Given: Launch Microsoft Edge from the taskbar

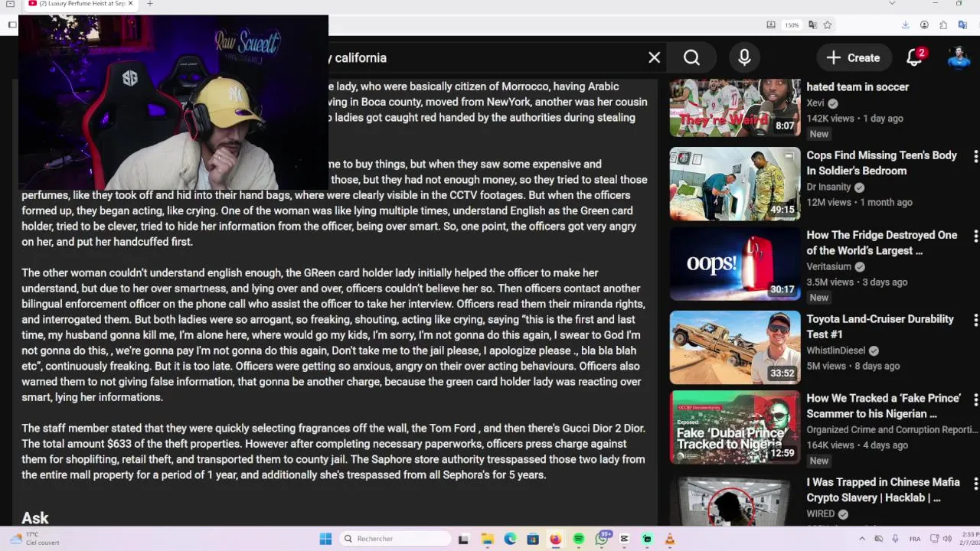Looking at the screenshot, I should point(510,539).
